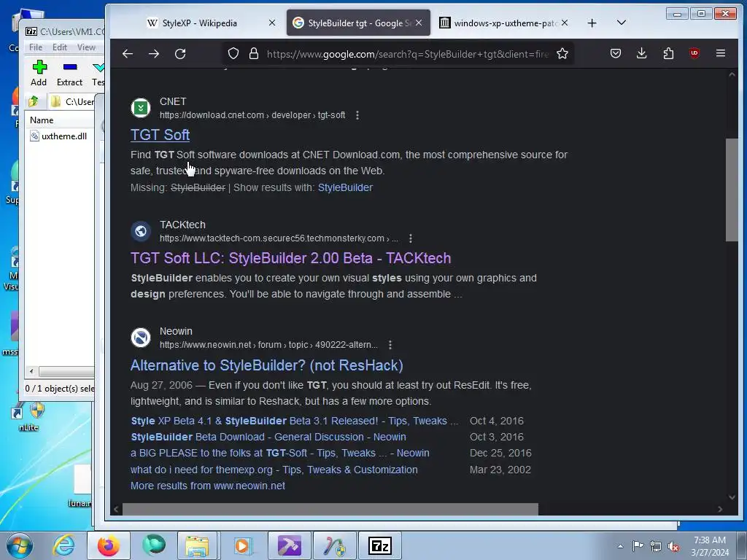Open Windows Start menu orb
This screenshot has height=560, width=747.
coord(20,545)
